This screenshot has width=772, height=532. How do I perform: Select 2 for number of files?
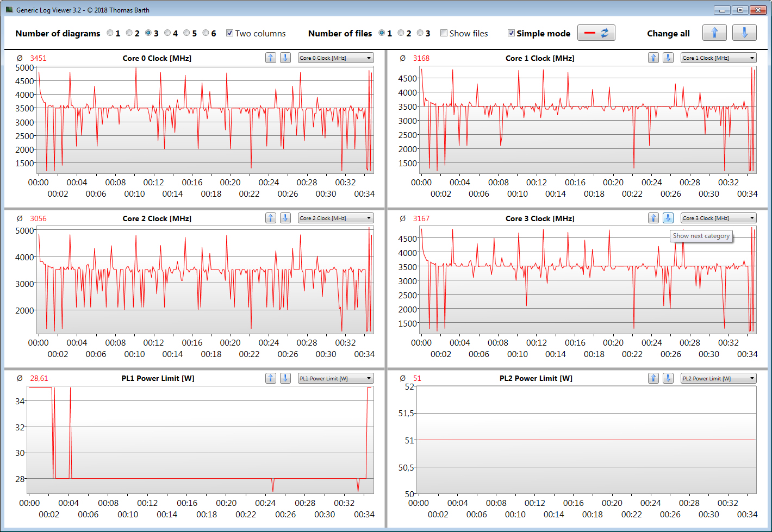click(x=401, y=33)
